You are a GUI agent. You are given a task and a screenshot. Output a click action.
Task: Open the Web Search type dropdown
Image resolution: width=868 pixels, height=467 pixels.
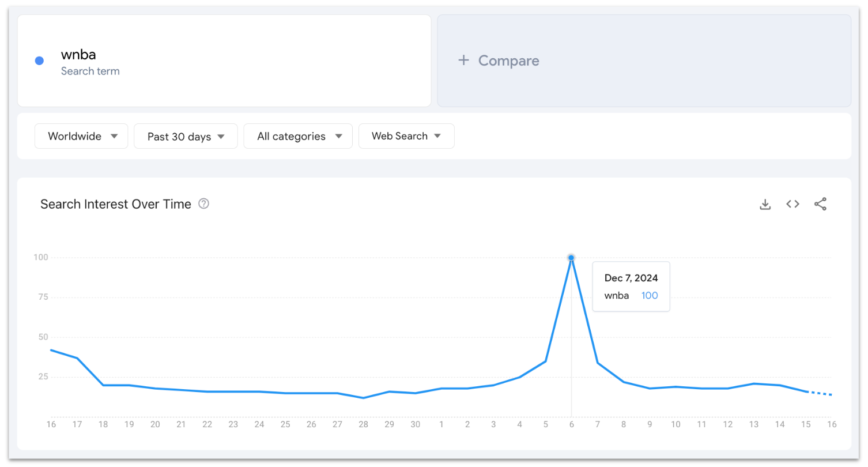click(x=406, y=136)
